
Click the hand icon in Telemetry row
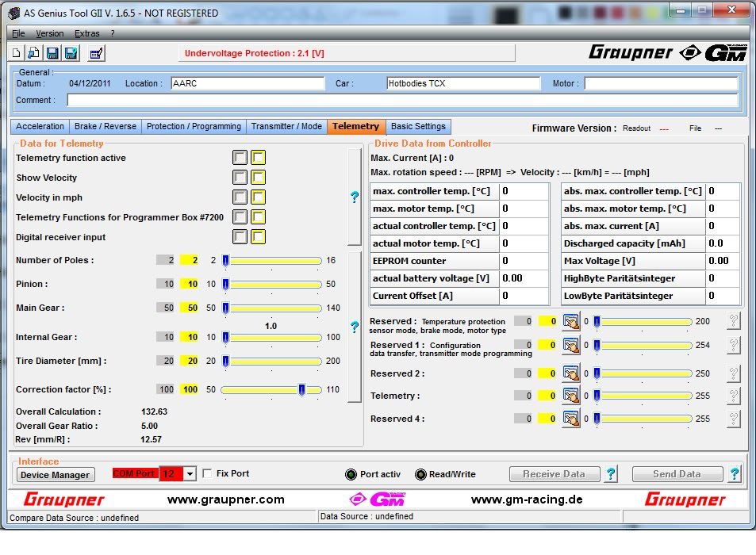click(571, 396)
